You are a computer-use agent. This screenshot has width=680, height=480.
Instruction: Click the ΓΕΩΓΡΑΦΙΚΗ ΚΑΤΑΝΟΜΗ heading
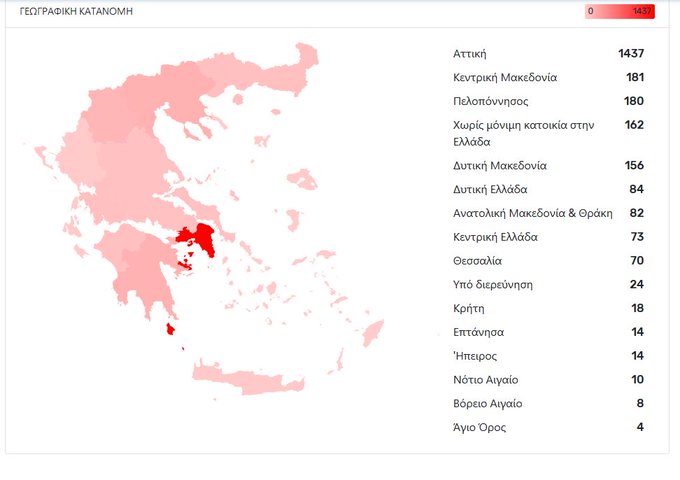coord(76,11)
